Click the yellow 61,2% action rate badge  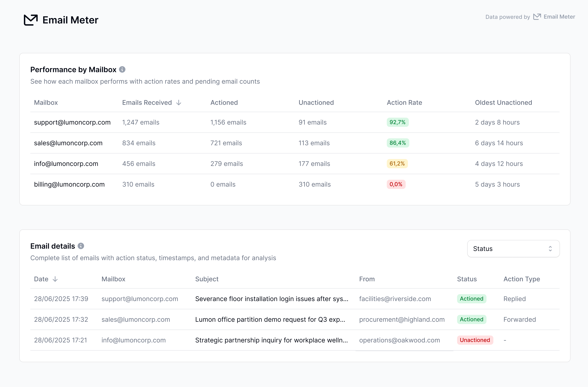tap(397, 164)
